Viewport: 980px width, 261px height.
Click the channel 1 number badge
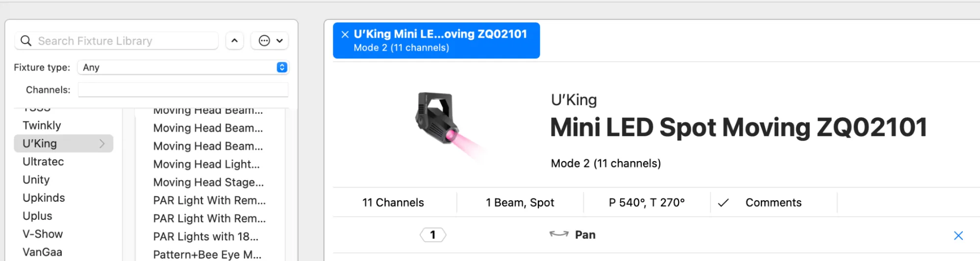pos(433,235)
